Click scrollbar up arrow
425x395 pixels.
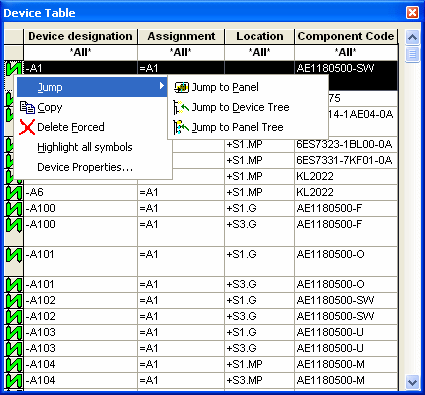tap(412, 37)
